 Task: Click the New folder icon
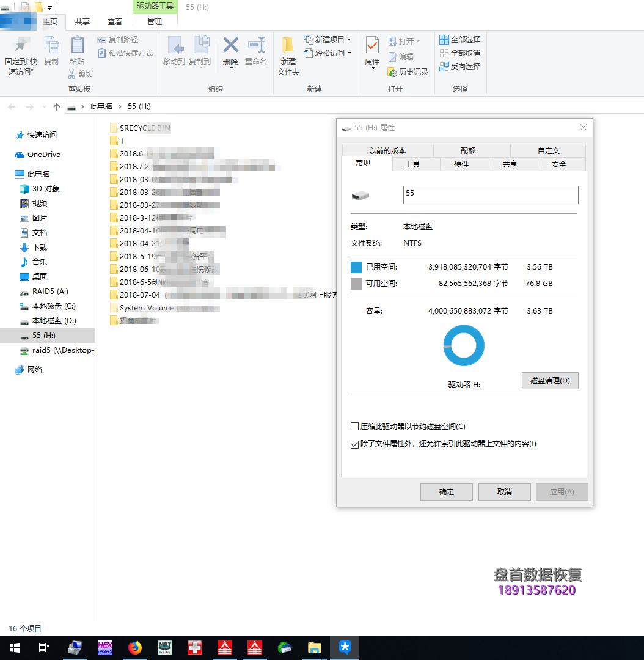[x=288, y=45]
